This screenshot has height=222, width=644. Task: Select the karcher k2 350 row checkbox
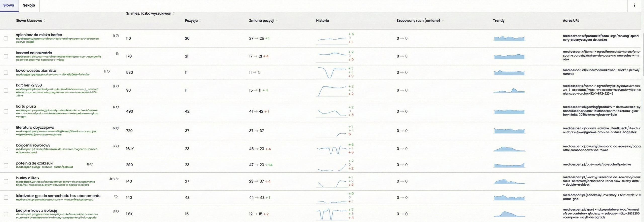[x=6, y=90]
